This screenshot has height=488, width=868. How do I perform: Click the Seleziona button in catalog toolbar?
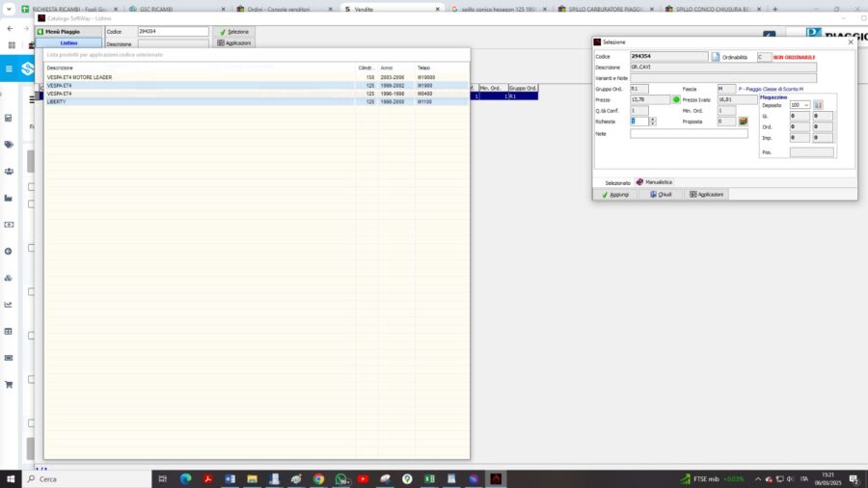(x=233, y=32)
